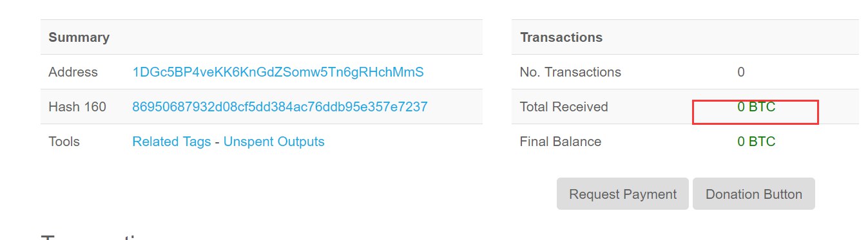Open the Related Tags link
Screen dimensions: 868x240
[x=171, y=142]
